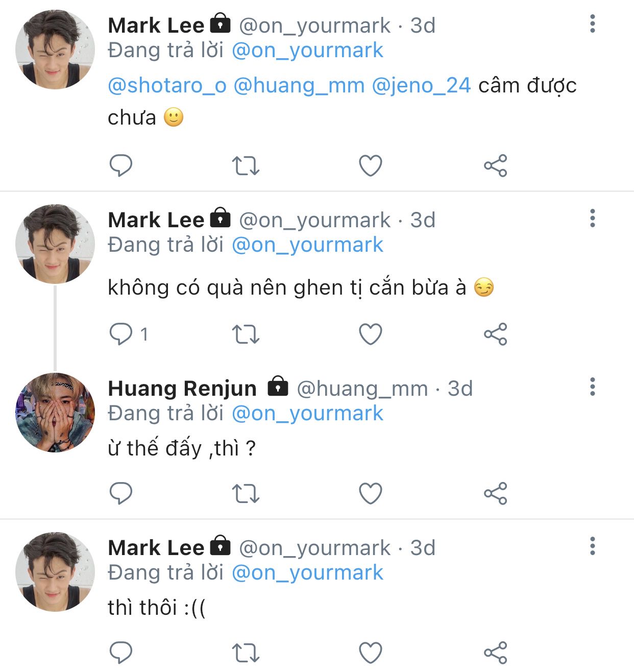
Task: Retweet the 'câm được chưa' tweet
Action: (x=246, y=165)
